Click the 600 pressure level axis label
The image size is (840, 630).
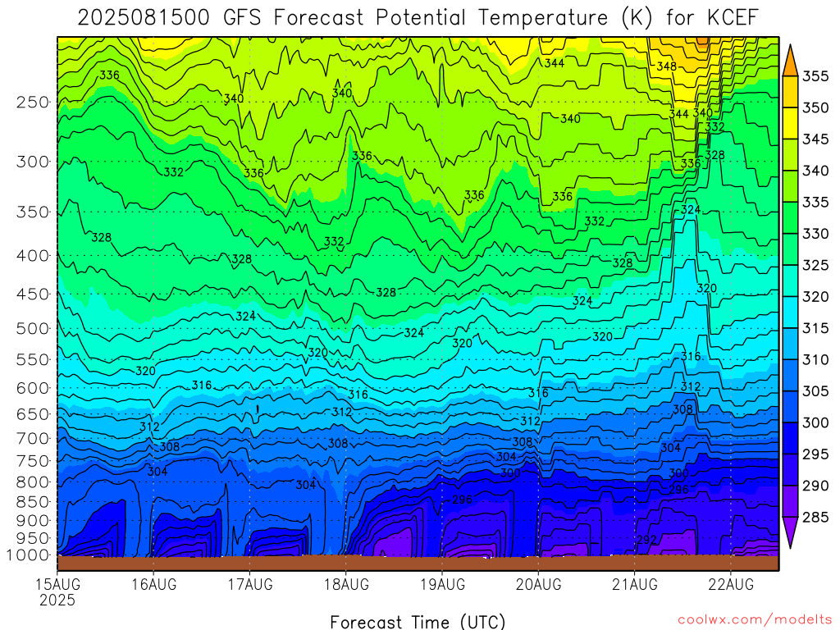coord(33,388)
